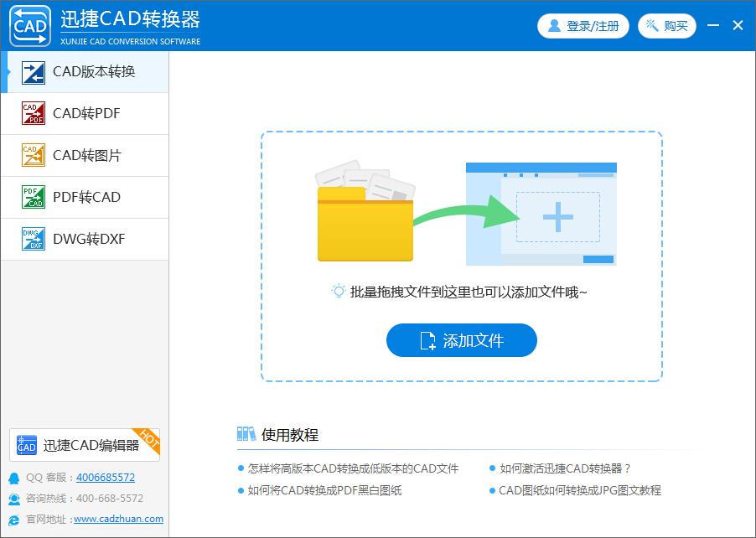The image size is (756, 538).
Task: Click the books icon beside 使用教程
Action: pyautogui.click(x=246, y=434)
